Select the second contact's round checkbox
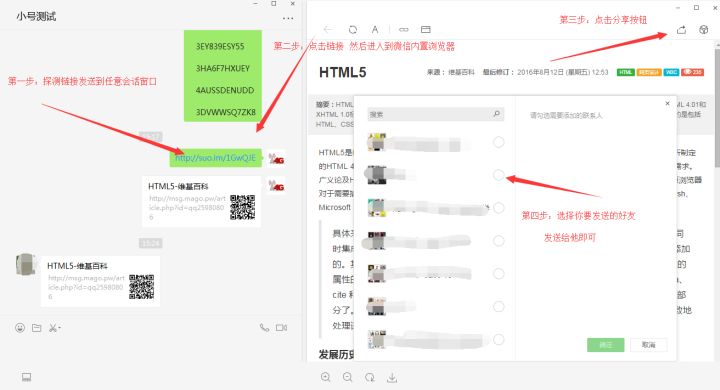Screen dimensions: 720x390 tap(499, 175)
